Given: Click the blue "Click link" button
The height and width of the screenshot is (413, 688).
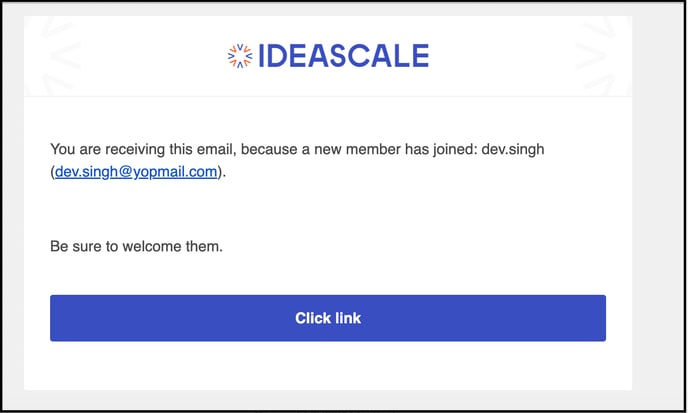Looking at the screenshot, I should point(328,318).
